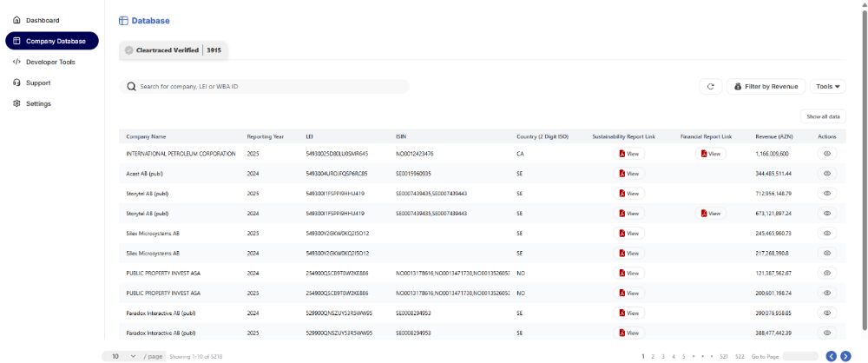Screen dimensions: 868x363
Task: View sustainability report for Acast AB
Action: tap(628, 174)
